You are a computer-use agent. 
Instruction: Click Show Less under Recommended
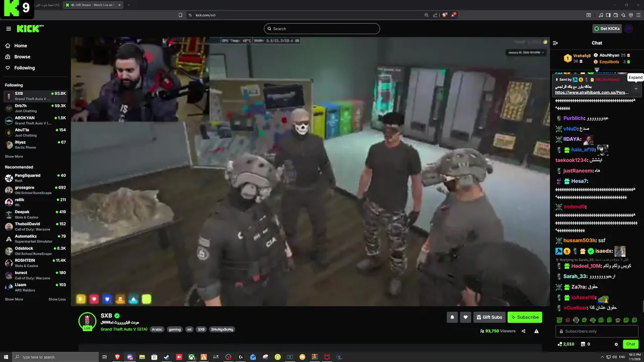pos(57,299)
